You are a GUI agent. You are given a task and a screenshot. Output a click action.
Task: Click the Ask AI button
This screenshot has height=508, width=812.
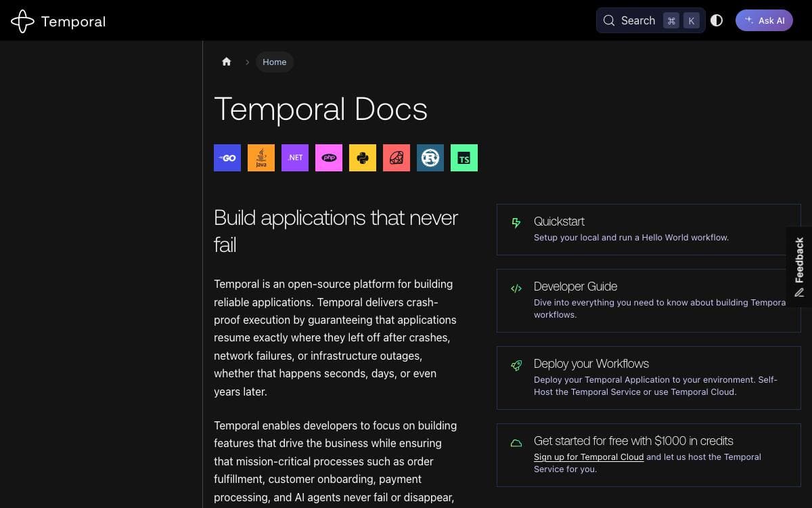[764, 20]
